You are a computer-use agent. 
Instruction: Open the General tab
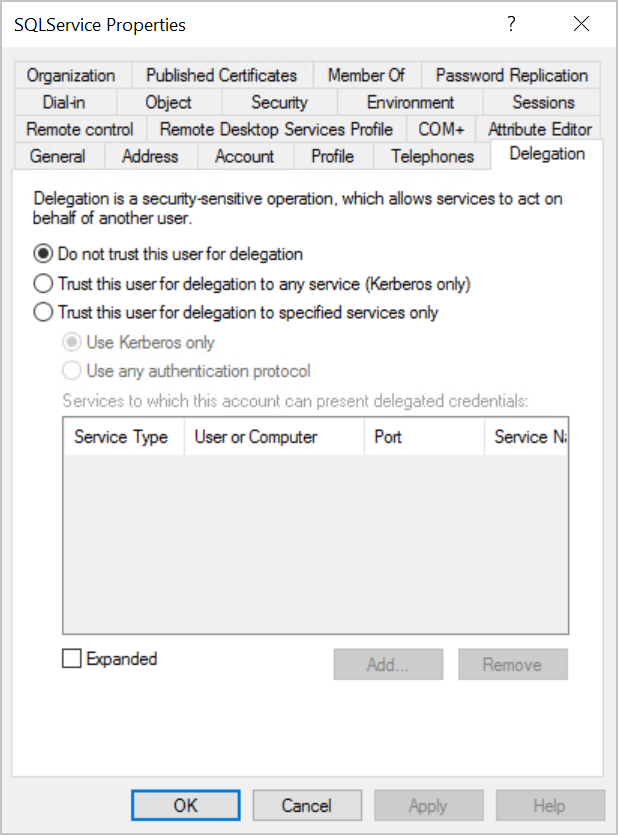pos(57,156)
